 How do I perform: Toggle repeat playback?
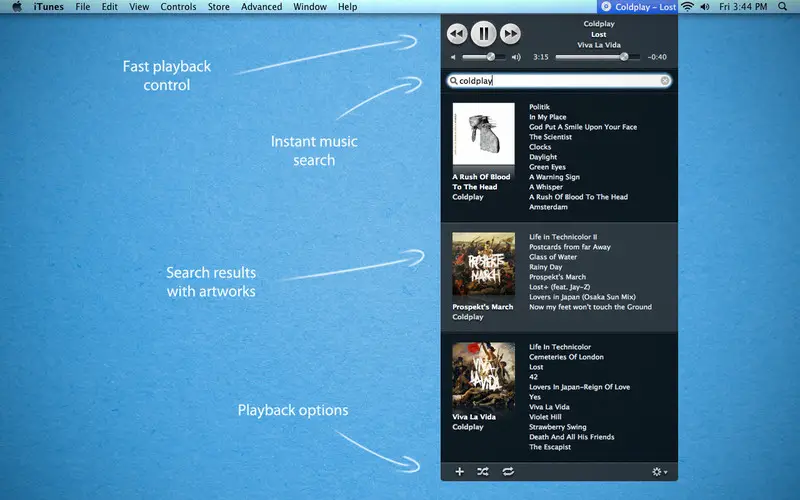click(x=508, y=471)
